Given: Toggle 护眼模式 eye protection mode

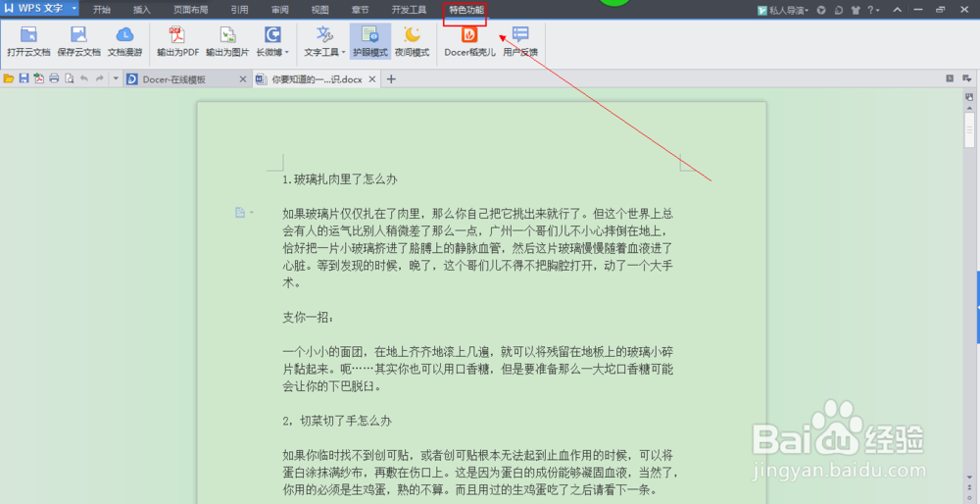Looking at the screenshot, I should pyautogui.click(x=370, y=42).
